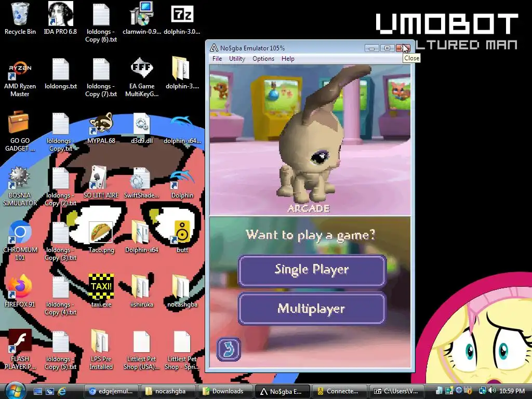The height and width of the screenshot is (399, 532).
Task: Select Littlest Pet Shop - Spri file
Action: 182,351
